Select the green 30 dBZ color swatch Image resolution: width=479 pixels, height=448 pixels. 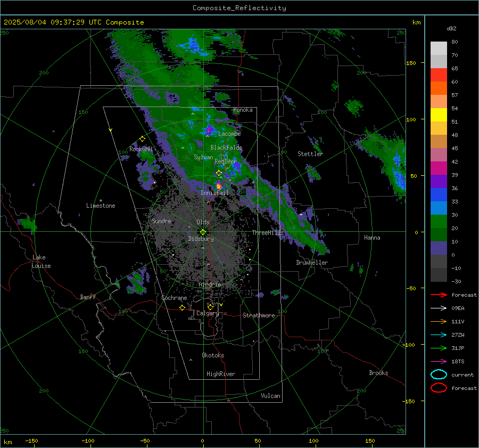439,221
